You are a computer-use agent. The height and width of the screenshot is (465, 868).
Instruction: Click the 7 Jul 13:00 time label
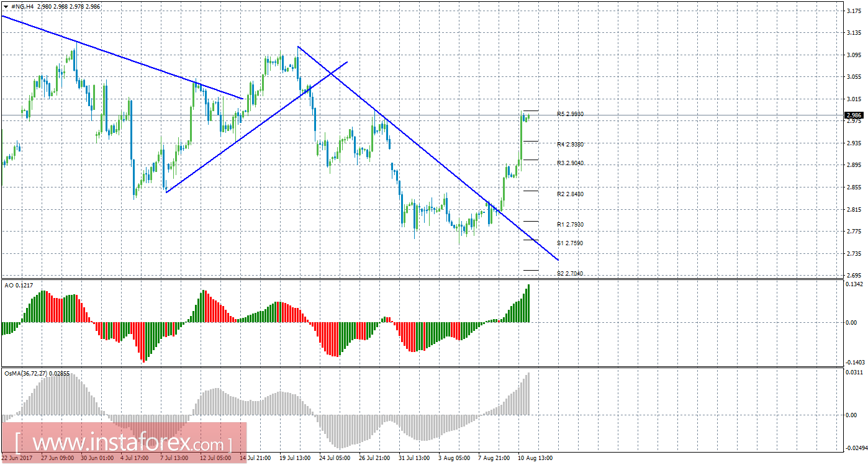(175, 458)
